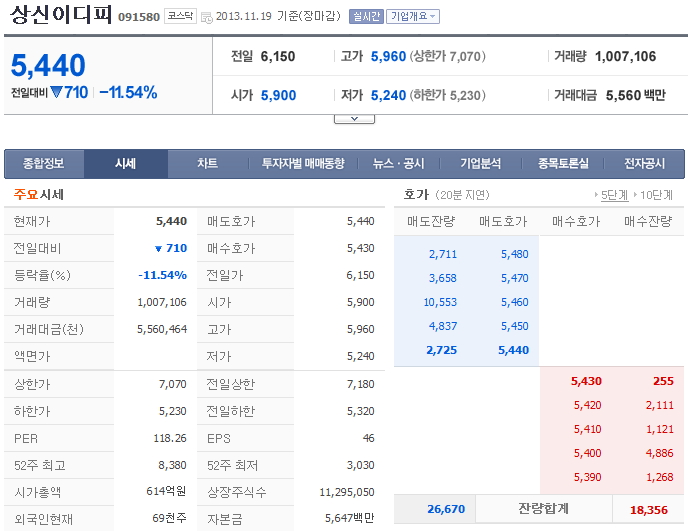Click the small icon before the 2013.11.19 date
The height and width of the screenshot is (531, 688).
tap(206, 18)
